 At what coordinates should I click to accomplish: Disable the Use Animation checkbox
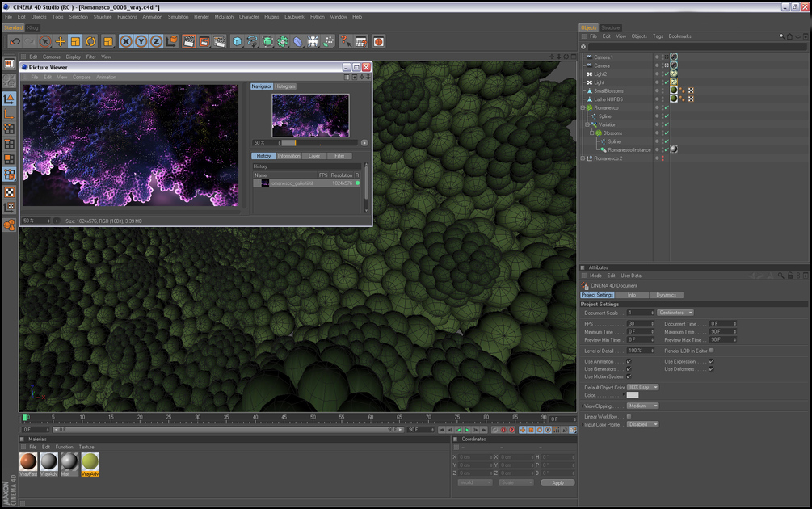point(629,362)
